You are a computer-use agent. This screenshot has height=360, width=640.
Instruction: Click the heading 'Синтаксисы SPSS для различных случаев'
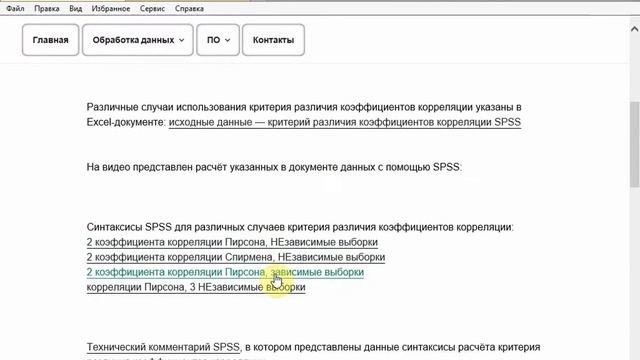[x=186, y=227]
